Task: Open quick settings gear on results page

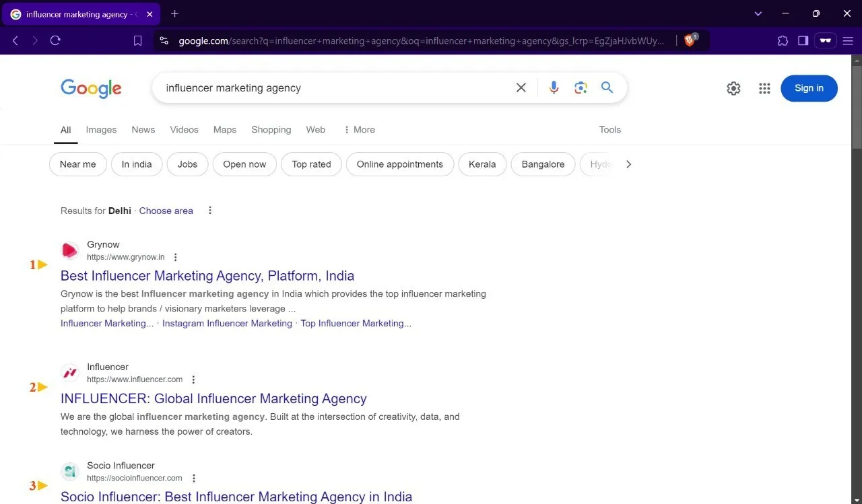Action: pos(733,88)
